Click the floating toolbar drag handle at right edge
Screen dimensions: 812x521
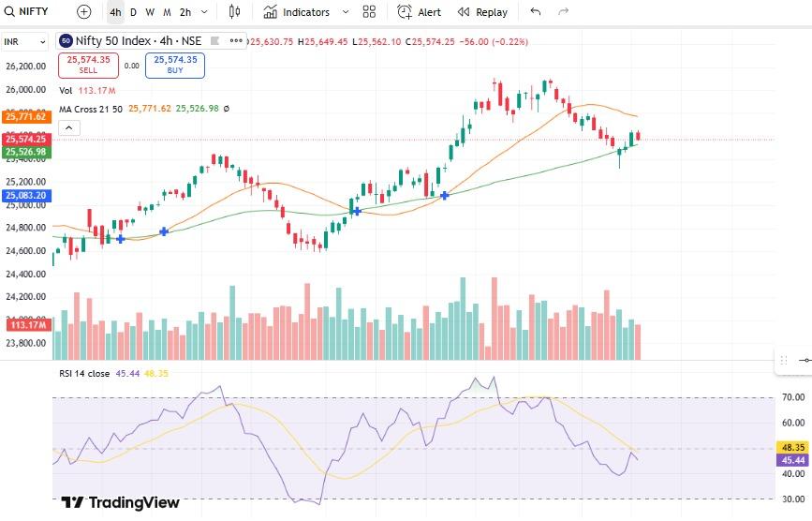coord(784,360)
